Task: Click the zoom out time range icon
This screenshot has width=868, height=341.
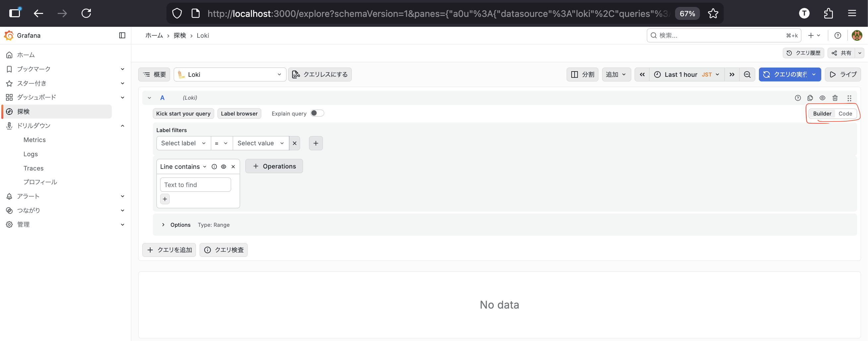Action: (x=747, y=74)
